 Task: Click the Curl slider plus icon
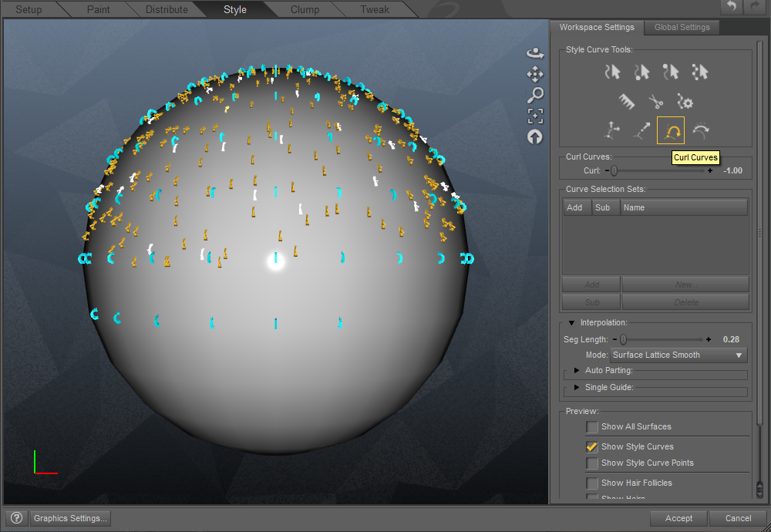point(709,170)
